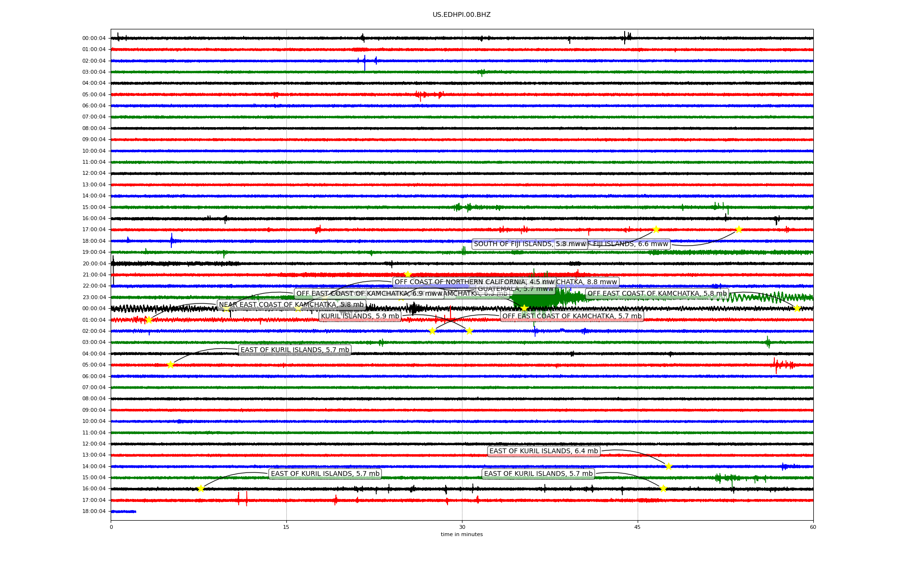The image size is (924, 578).
Task: Click star marker linked to OFF EAST COAST KAMCHATKA 5.8 mb
Action: [797, 308]
